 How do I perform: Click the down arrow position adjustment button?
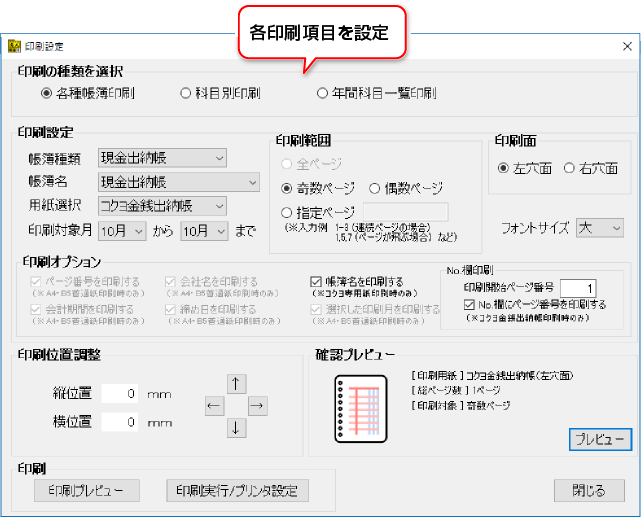(236, 428)
